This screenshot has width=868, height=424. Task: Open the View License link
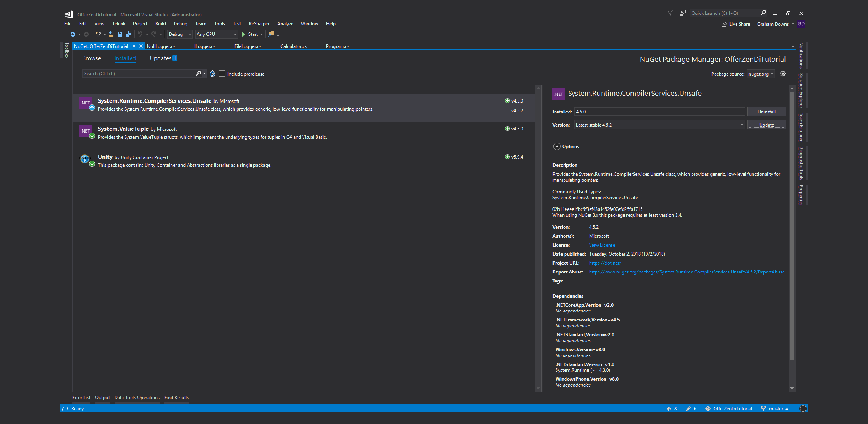[x=602, y=245]
